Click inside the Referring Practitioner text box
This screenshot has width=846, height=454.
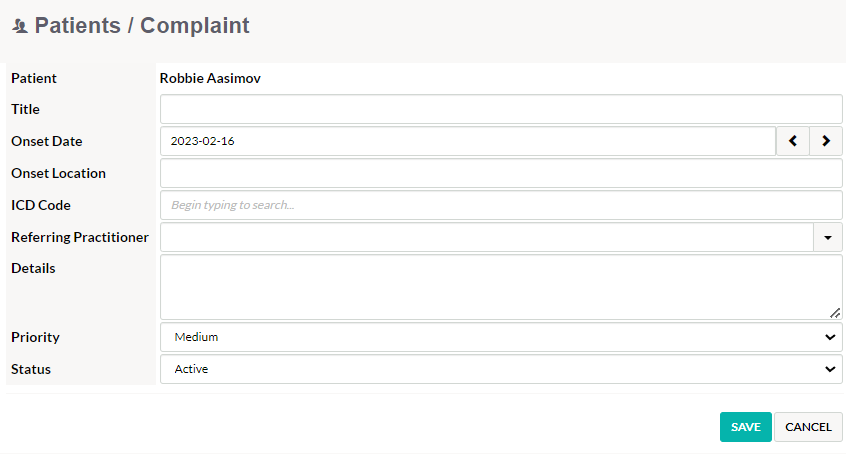click(x=487, y=238)
